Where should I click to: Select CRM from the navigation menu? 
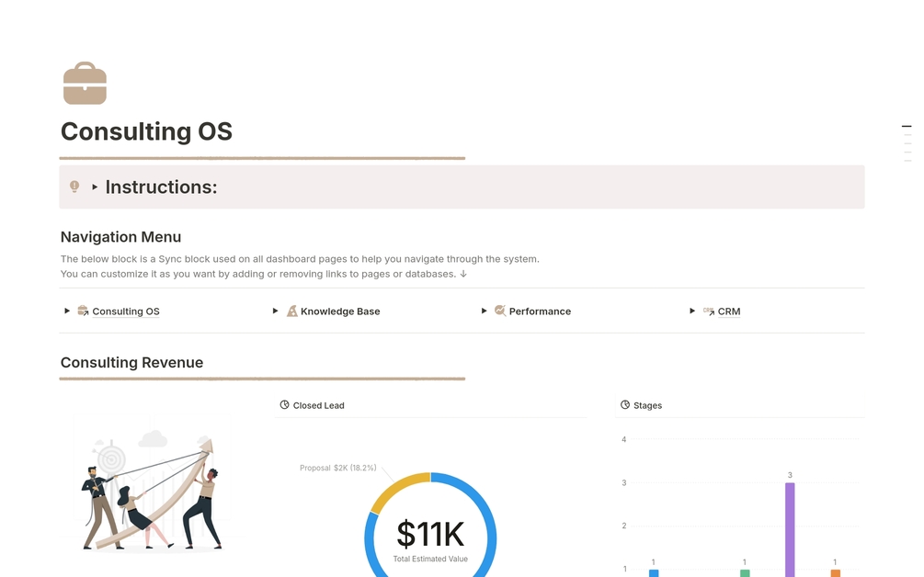729,311
